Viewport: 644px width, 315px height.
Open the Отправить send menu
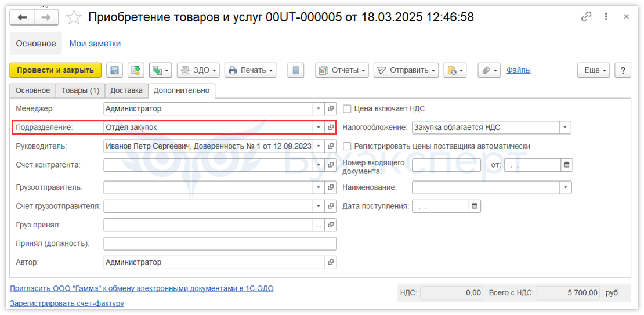pos(406,70)
